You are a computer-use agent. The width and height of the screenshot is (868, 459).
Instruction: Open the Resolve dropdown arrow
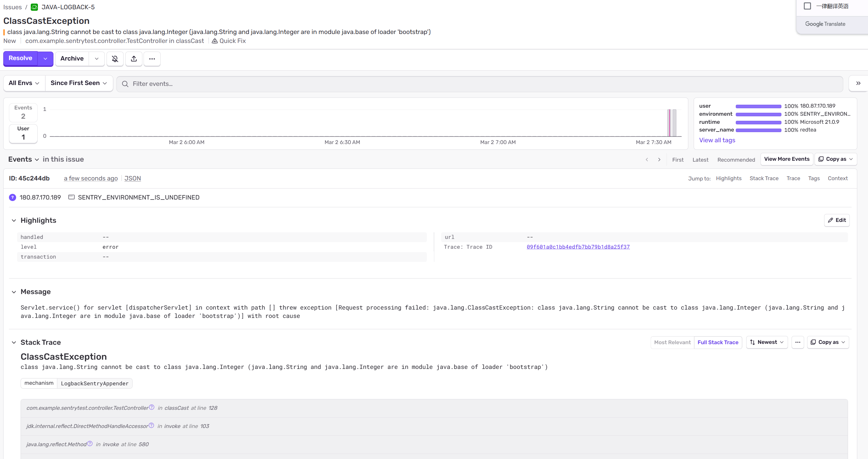point(45,59)
